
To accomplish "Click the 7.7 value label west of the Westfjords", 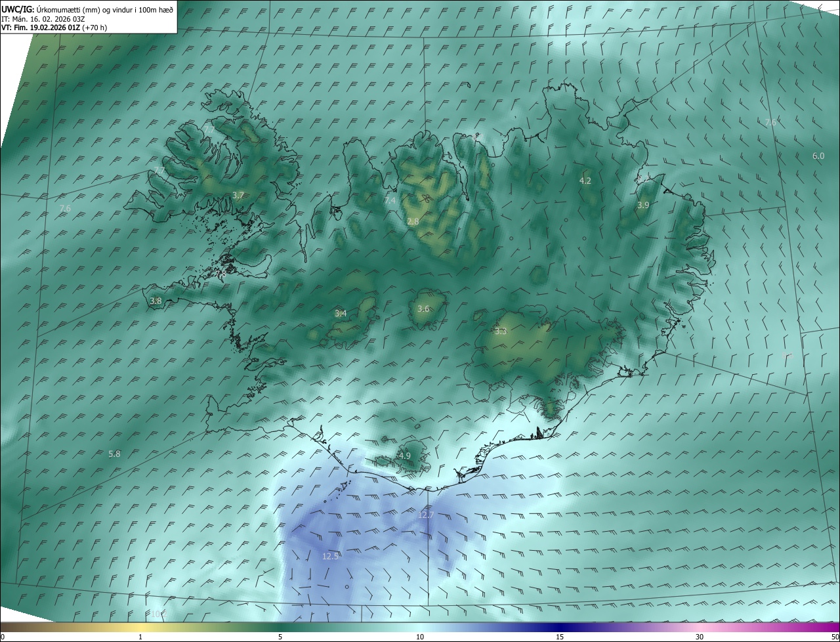I will click(x=159, y=171).
